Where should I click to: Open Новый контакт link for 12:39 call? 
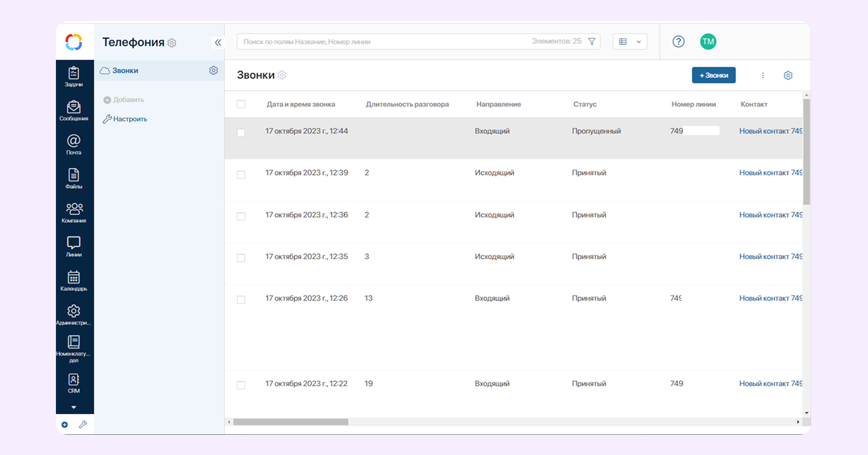(x=771, y=173)
